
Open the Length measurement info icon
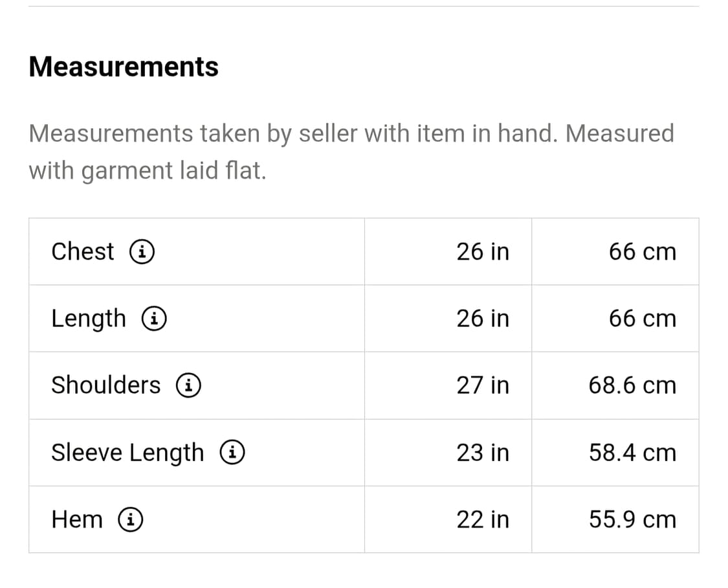tap(155, 318)
